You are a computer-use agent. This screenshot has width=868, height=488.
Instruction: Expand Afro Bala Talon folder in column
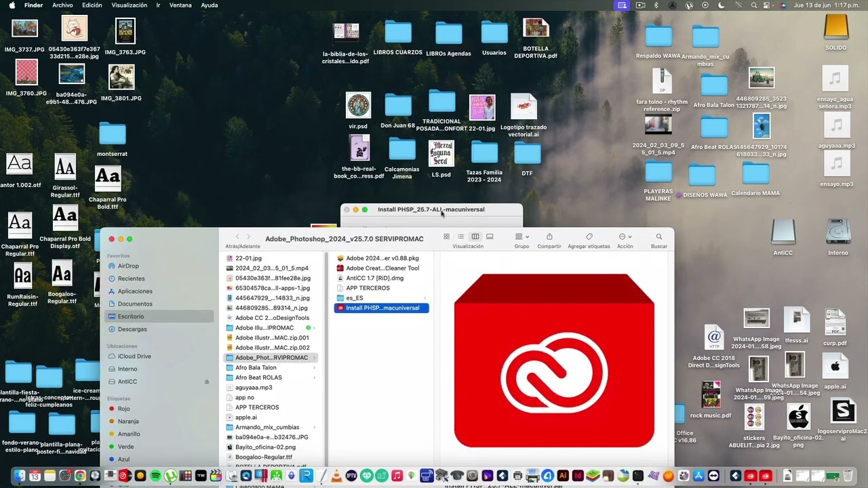[315, 367]
